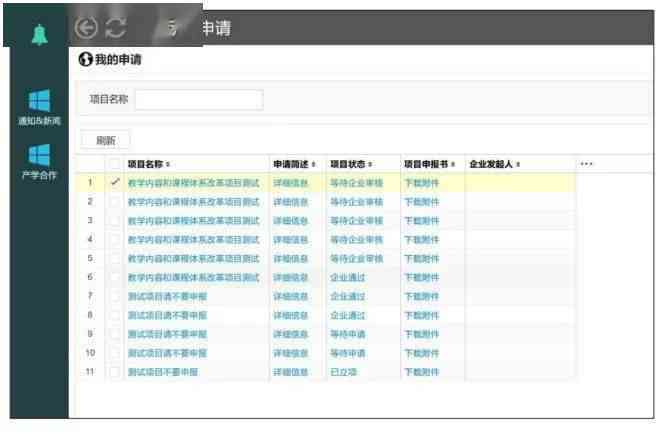Click the 我的申请 page heading
667x443 pixels.
click(x=118, y=59)
